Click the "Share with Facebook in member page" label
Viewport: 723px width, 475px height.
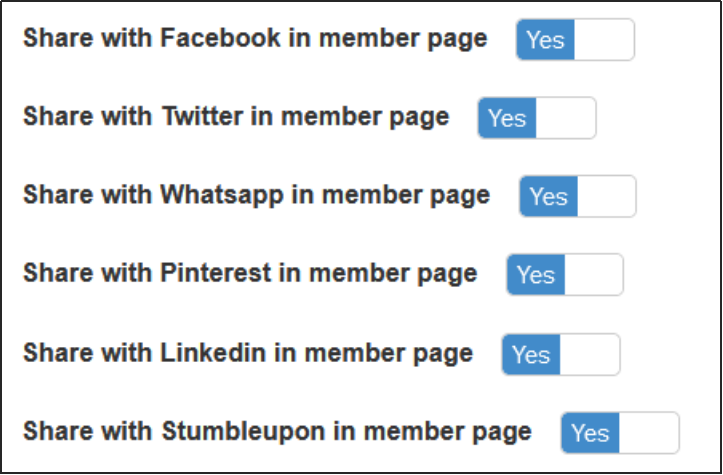255,39
